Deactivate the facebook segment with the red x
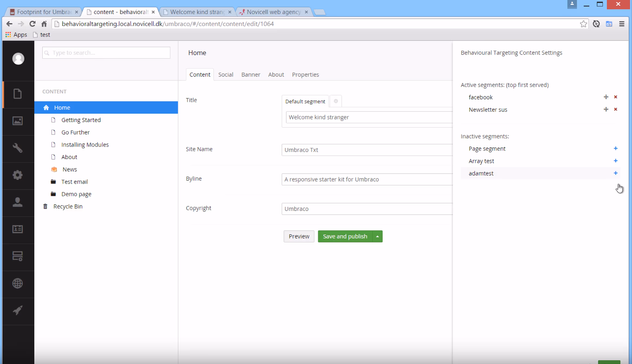This screenshot has width=632, height=364. click(616, 97)
